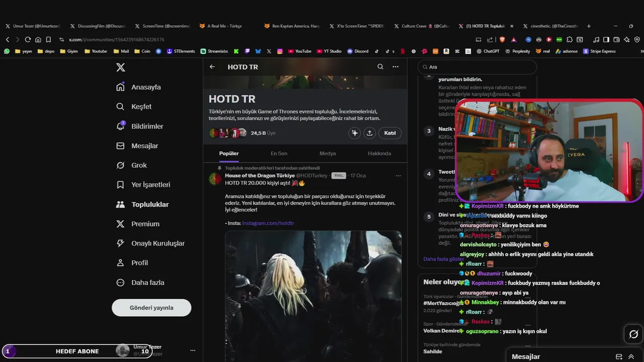The height and width of the screenshot is (362, 644).
Task: Open Instagram bookmark icon
Action: point(280,51)
